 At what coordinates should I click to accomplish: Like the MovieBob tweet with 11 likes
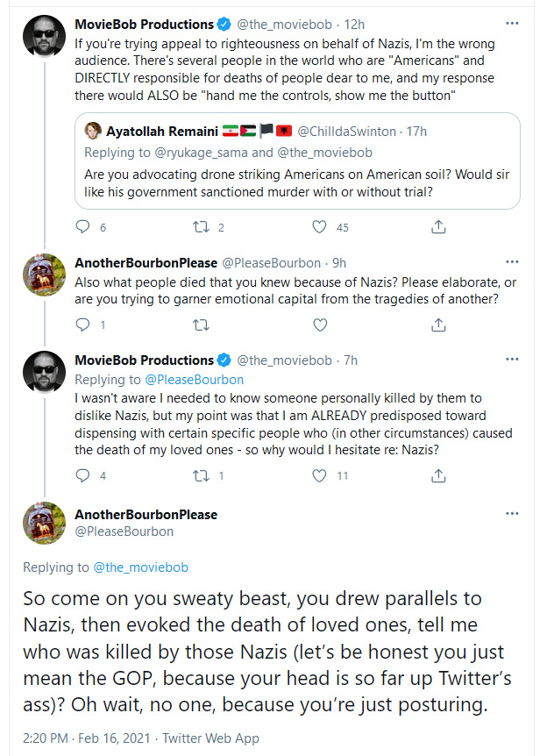(x=320, y=476)
